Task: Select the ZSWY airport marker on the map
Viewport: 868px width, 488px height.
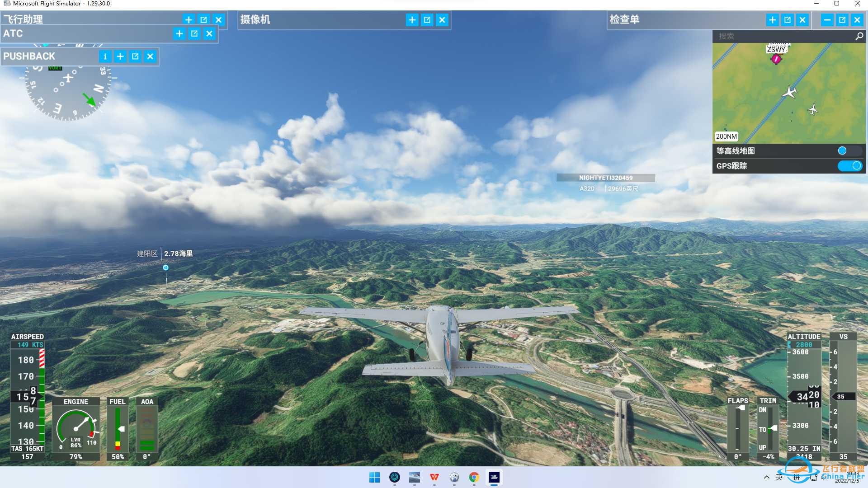Action: coord(776,59)
